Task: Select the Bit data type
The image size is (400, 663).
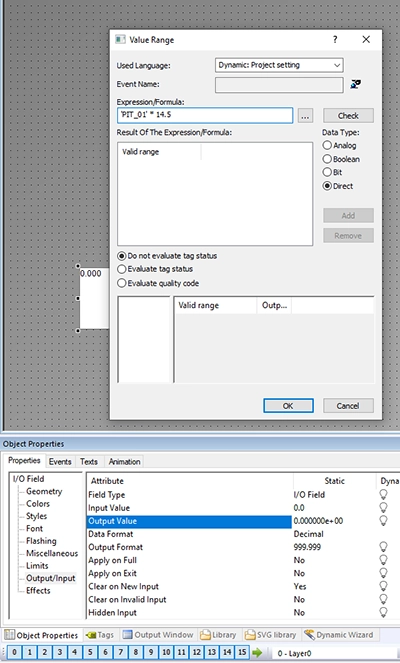Action: pyautogui.click(x=333, y=172)
